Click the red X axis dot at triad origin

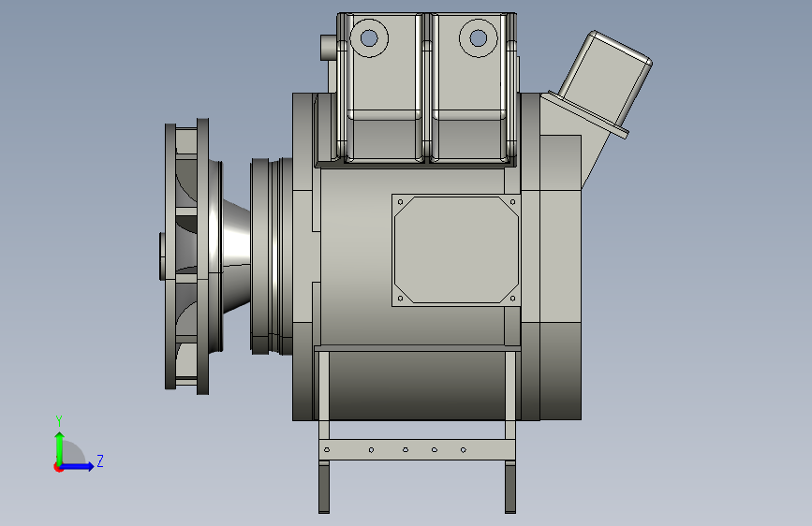[58, 467]
